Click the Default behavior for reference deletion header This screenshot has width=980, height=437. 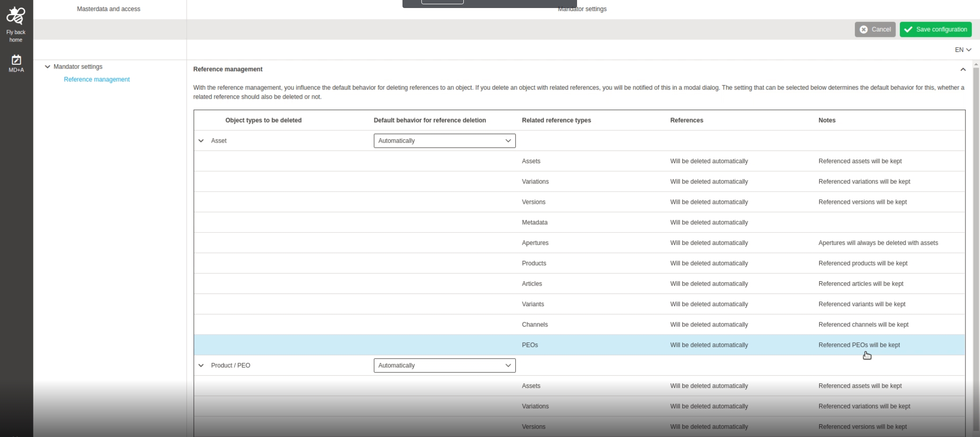pos(430,120)
